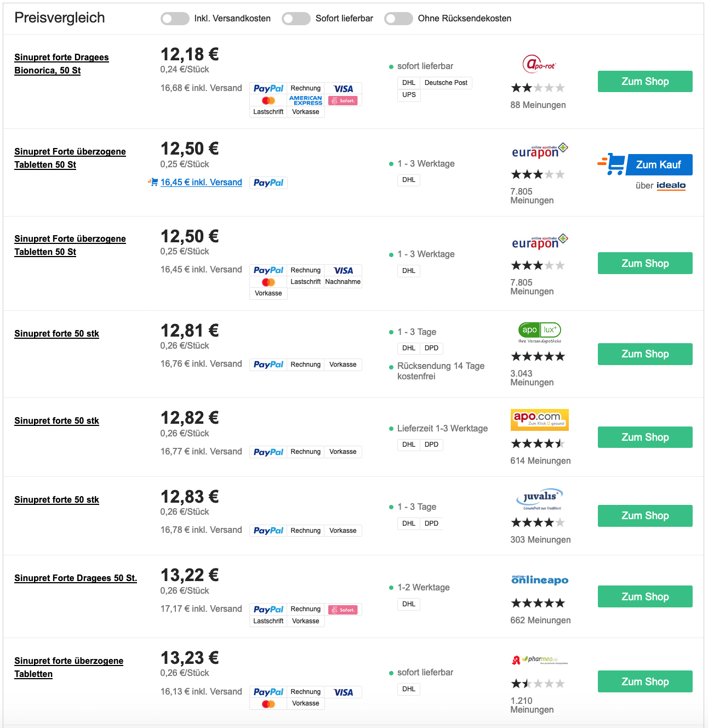
Task: Click the meine onlineapo logo
Action: coord(540,579)
